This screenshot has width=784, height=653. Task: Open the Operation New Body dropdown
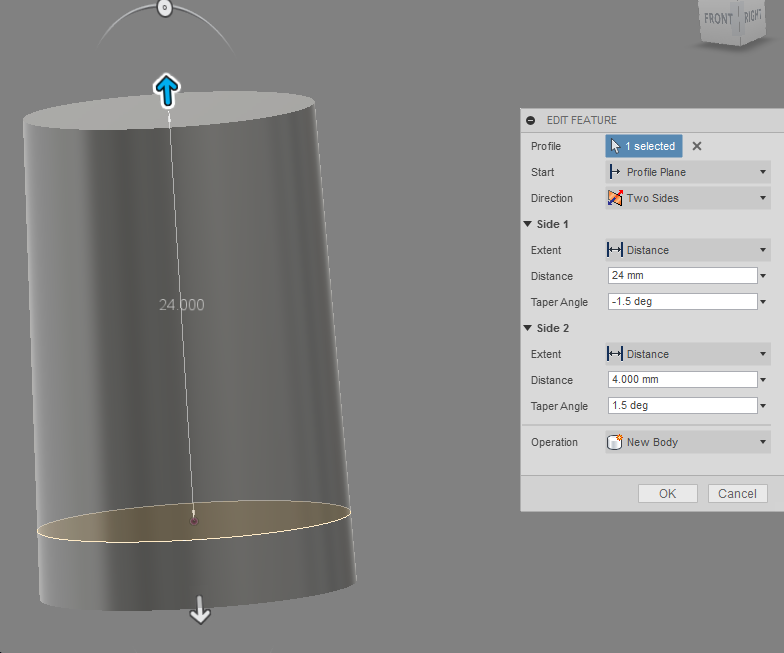[x=688, y=442]
